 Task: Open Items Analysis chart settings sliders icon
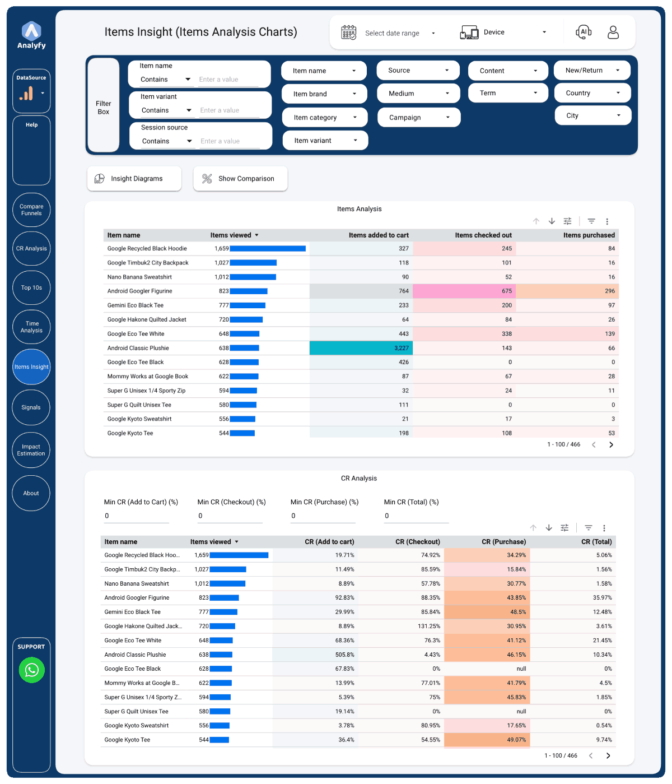pyautogui.click(x=567, y=221)
